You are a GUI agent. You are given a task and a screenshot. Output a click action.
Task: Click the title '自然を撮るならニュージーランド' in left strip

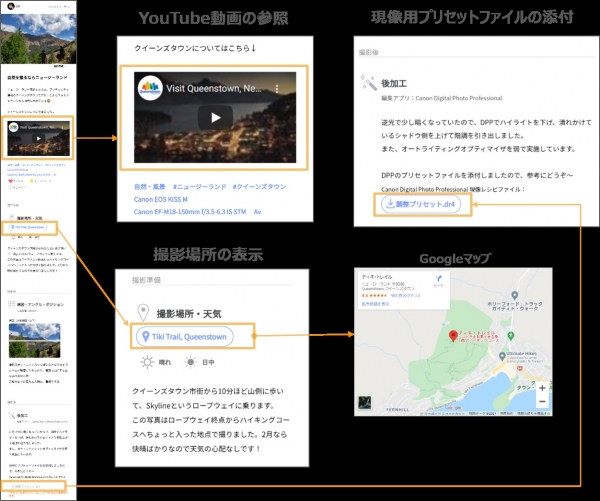(38, 77)
